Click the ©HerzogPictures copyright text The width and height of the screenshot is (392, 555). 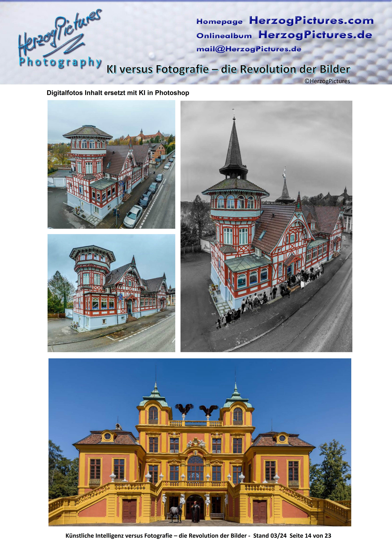327,81
